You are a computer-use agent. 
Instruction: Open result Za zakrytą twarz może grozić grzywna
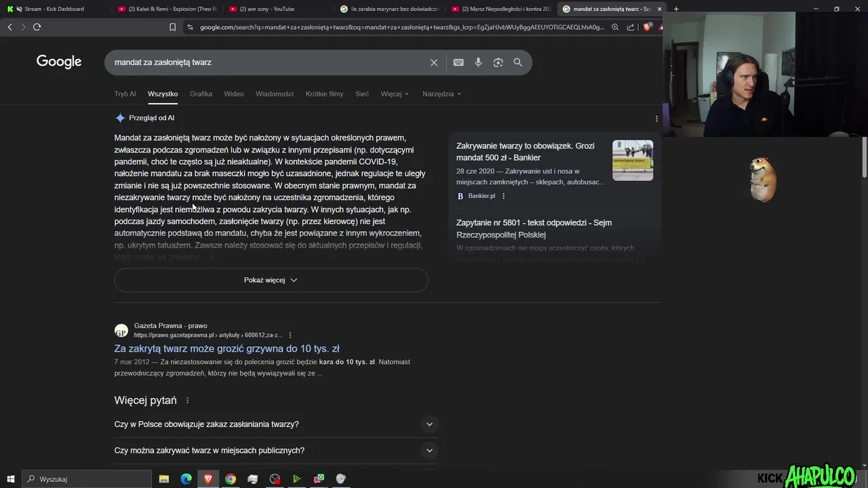coord(226,349)
